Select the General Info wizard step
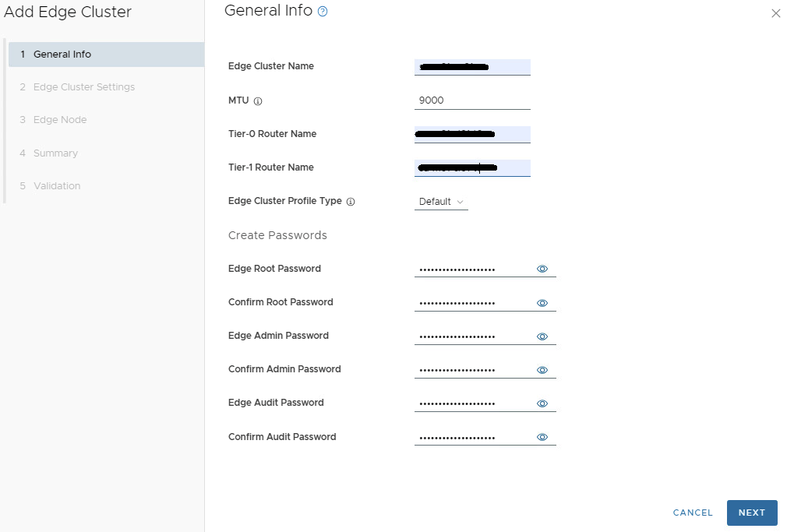Screen dimensions: 787x532 (x=62, y=55)
